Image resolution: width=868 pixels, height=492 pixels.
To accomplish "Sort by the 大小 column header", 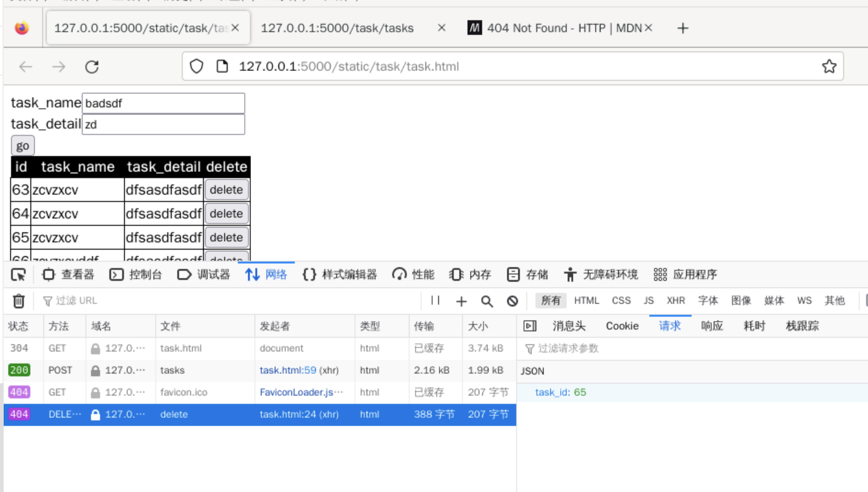I will point(489,326).
